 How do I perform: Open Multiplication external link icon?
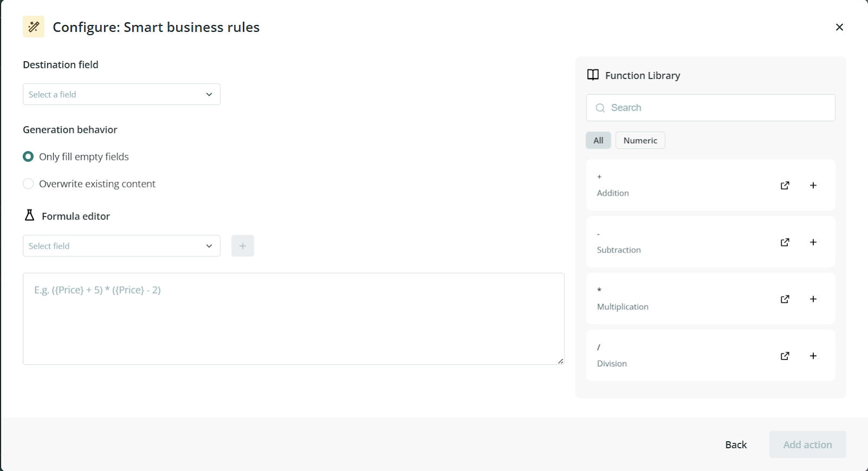click(x=784, y=299)
